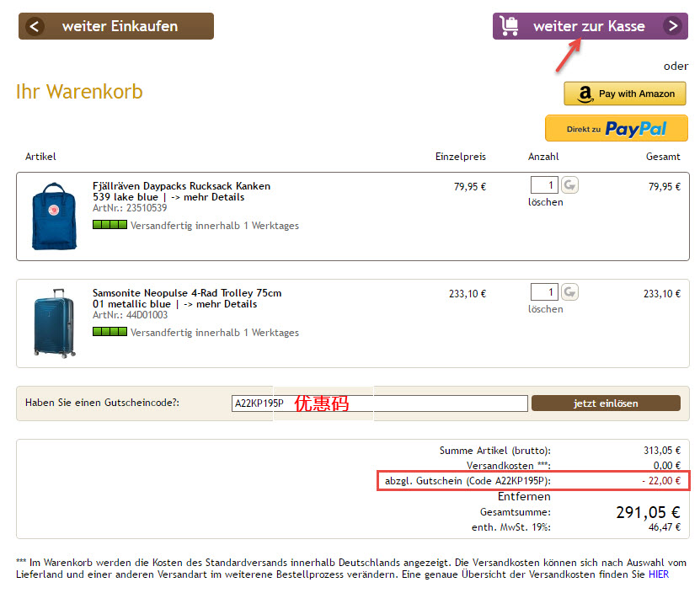
Task: Click the shopping cart icon on checkout button
Action: 509,26
